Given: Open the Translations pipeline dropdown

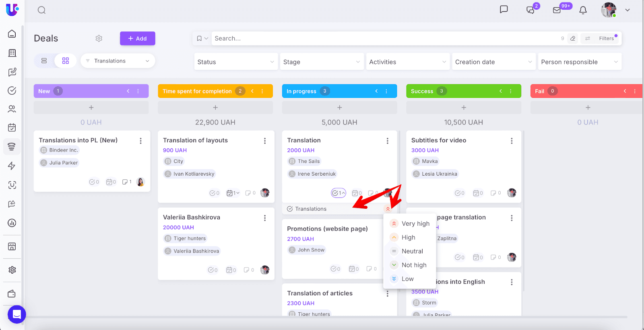Looking at the screenshot, I should [x=118, y=61].
